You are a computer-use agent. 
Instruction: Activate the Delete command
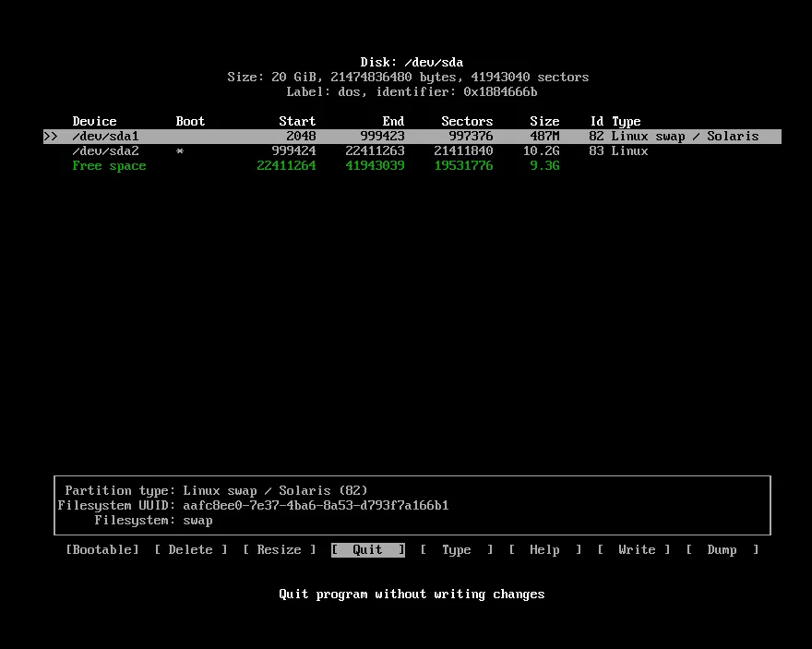pos(189,549)
